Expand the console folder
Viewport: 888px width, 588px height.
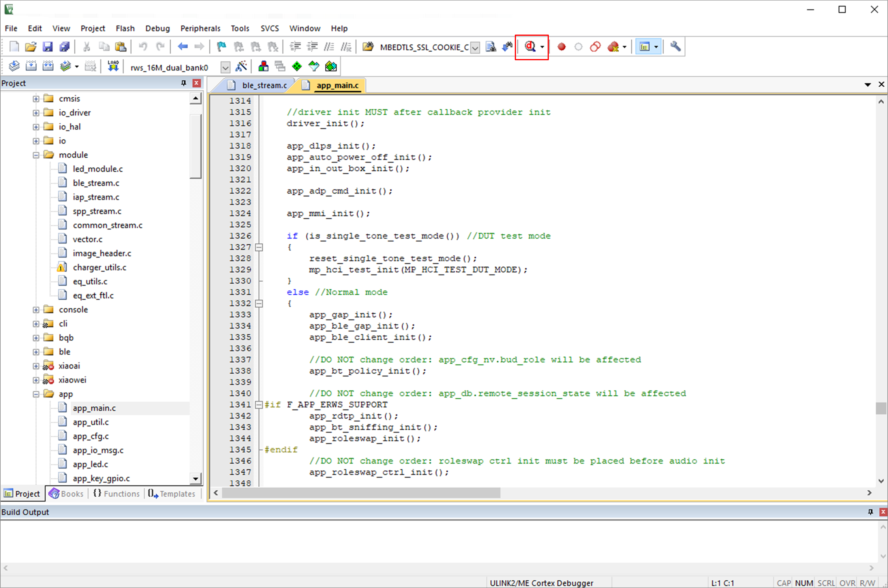(36, 310)
